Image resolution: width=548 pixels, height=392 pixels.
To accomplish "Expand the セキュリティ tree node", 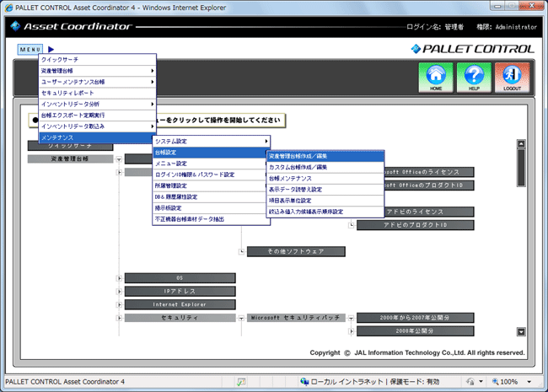I will pos(119,318).
